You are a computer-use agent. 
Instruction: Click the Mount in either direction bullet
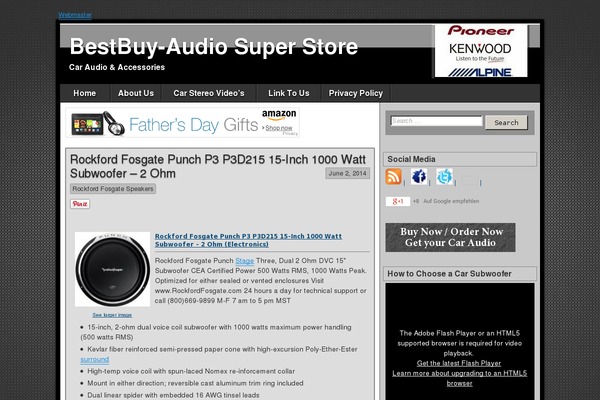195,383
